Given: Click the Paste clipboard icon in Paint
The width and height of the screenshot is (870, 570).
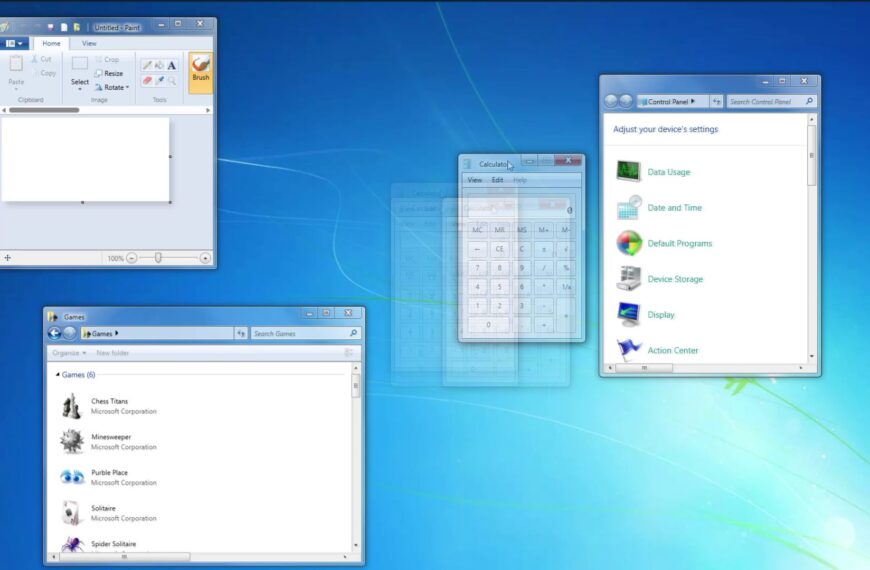Looking at the screenshot, I should 16,64.
